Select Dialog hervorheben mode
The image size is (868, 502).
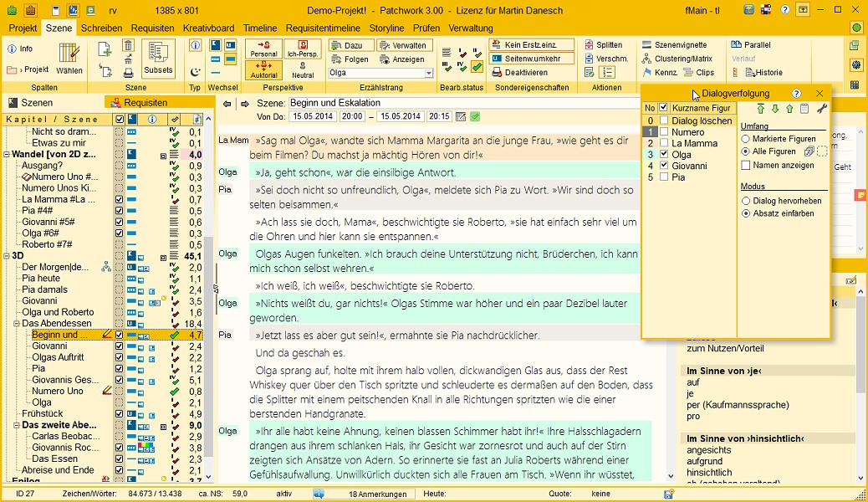pos(746,201)
